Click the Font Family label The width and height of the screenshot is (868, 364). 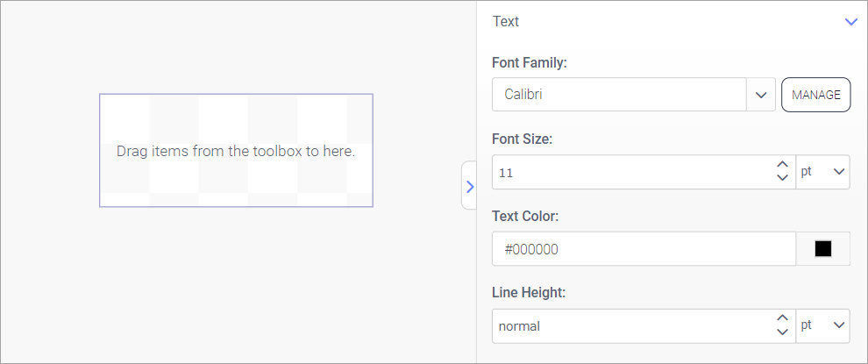pyautogui.click(x=530, y=63)
